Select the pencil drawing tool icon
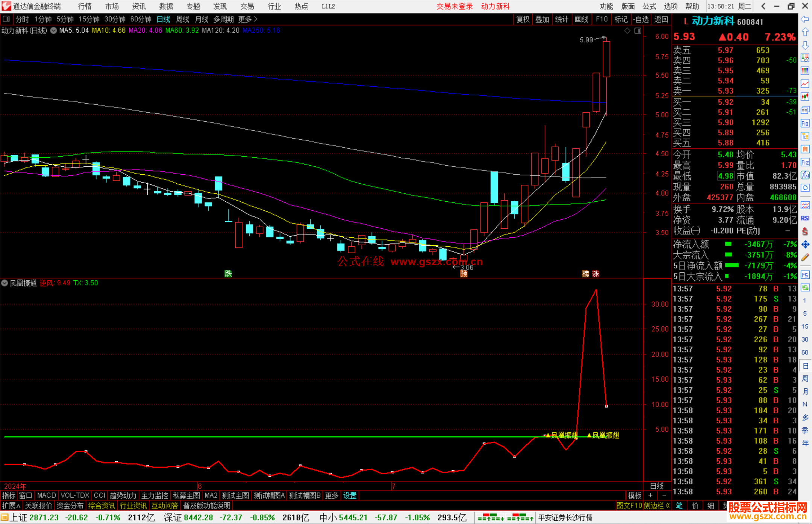This screenshot has width=812, height=524. tap(805, 257)
